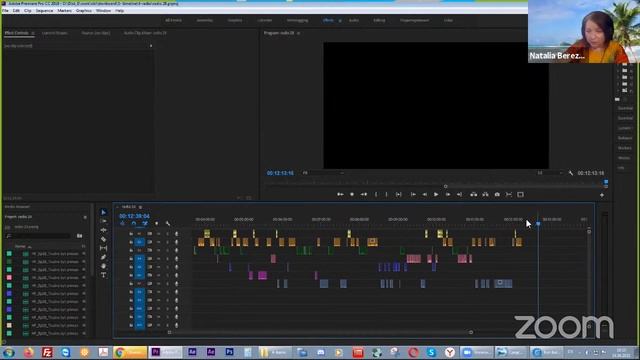
Task: Click the pink label swatch in Project panel
Action: click(x=9, y=278)
